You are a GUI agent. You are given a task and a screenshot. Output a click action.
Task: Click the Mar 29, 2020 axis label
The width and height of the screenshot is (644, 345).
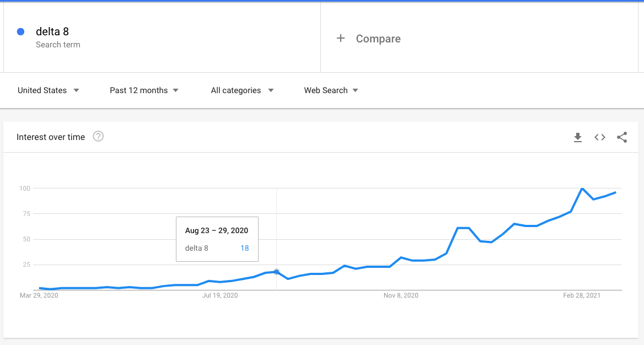click(39, 295)
